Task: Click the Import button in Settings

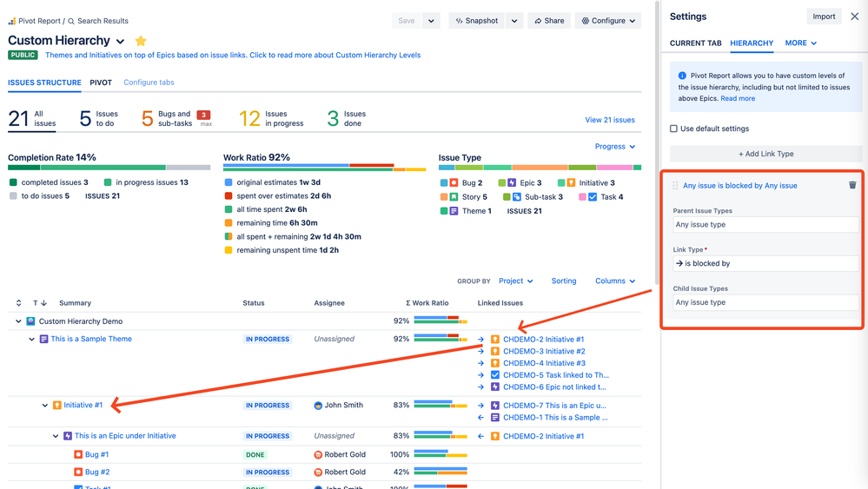Action: click(x=824, y=17)
